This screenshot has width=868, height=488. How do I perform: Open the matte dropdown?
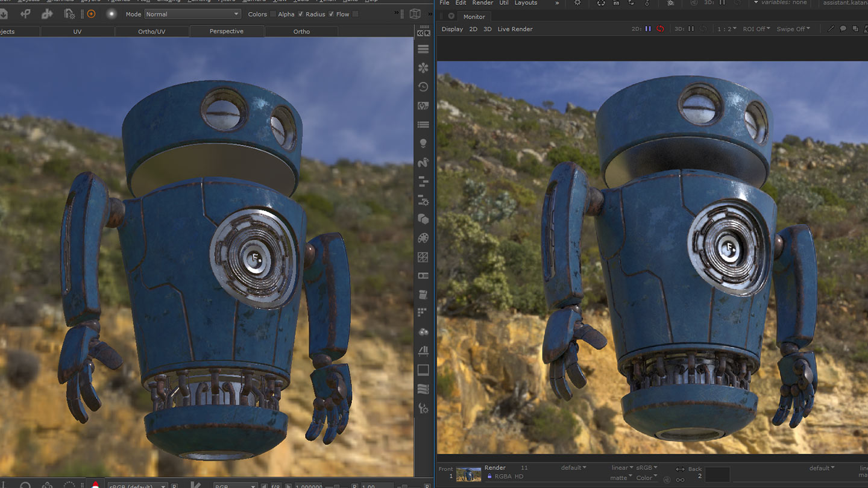click(621, 478)
